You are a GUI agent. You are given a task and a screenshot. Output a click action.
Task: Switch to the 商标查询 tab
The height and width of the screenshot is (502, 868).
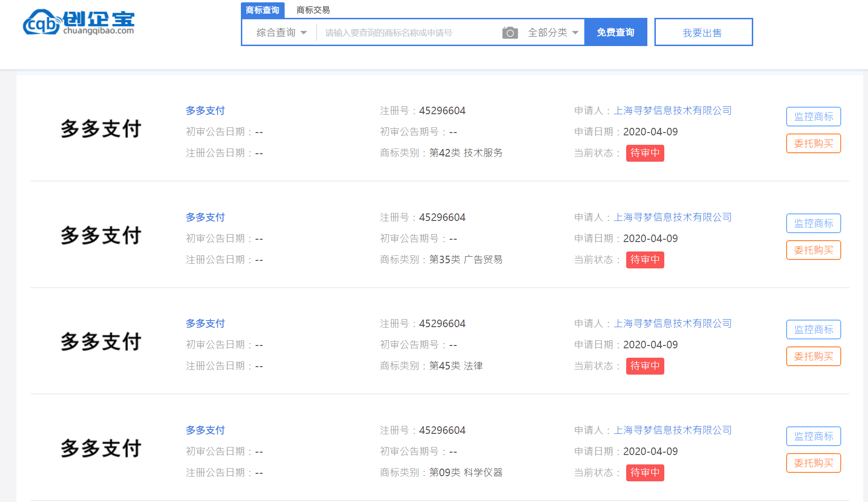coord(263,10)
